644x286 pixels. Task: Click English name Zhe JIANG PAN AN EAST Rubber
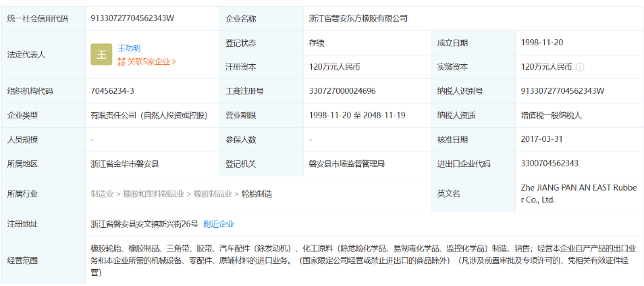(x=579, y=194)
